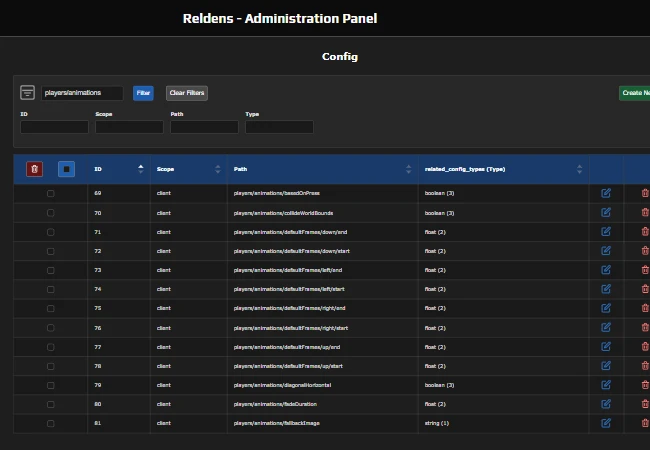This screenshot has width=650, height=450.
Task: Delete row ID 73 with trash icon
Action: pyautogui.click(x=645, y=270)
